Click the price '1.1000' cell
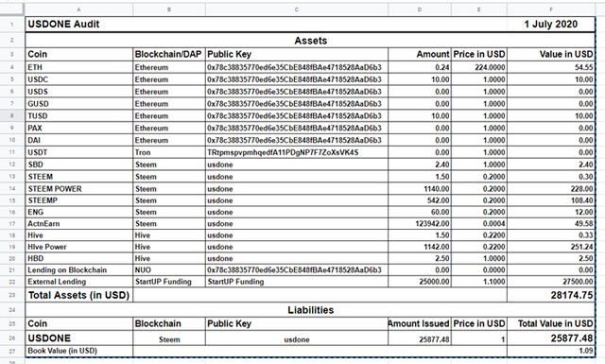 click(479, 282)
